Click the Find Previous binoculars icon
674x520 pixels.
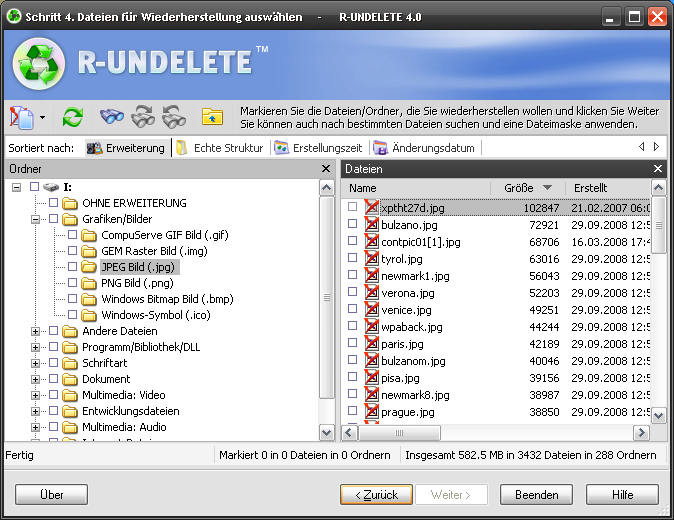coord(174,116)
